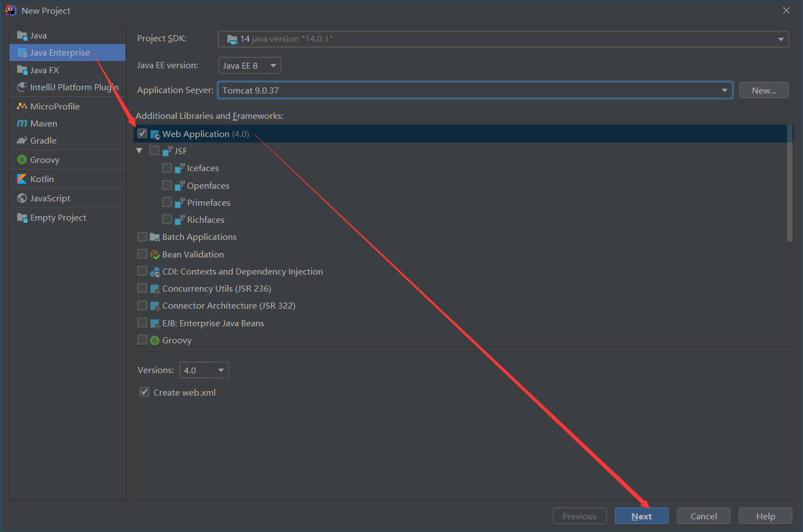The width and height of the screenshot is (803, 532).
Task: Click the Openfaces library icon
Action: click(179, 186)
